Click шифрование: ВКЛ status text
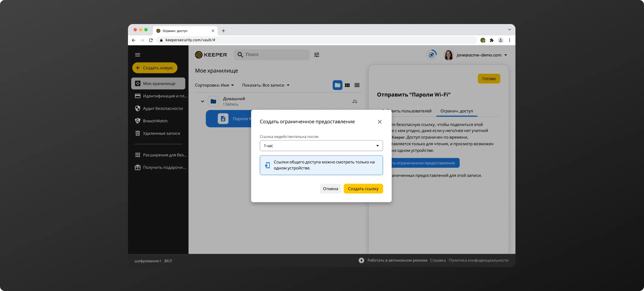 click(153, 261)
